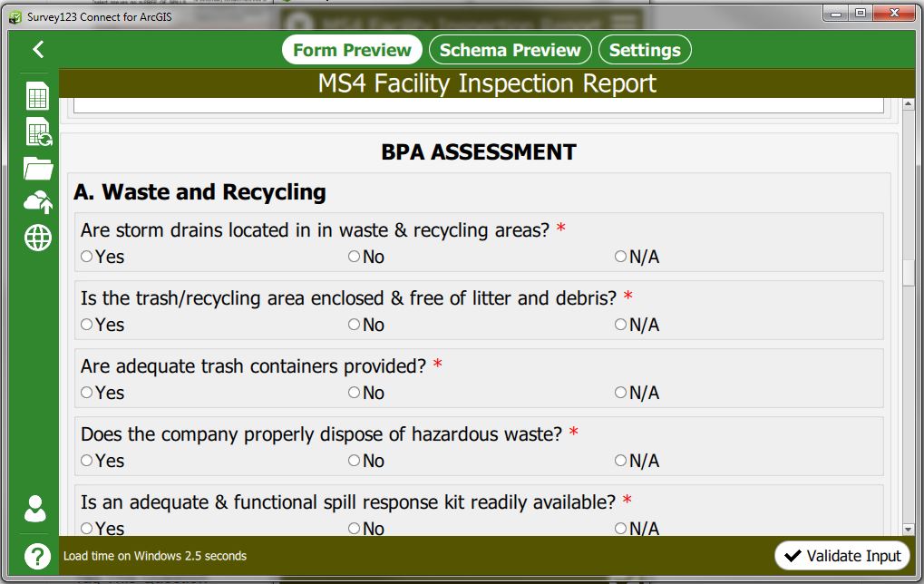This screenshot has width=924, height=584.
Task: Open the XLSForm spreadsheet icon
Action: point(38,96)
